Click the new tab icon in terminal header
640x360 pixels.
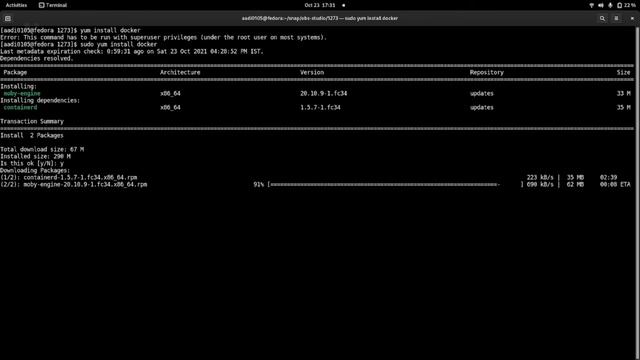tap(8, 18)
